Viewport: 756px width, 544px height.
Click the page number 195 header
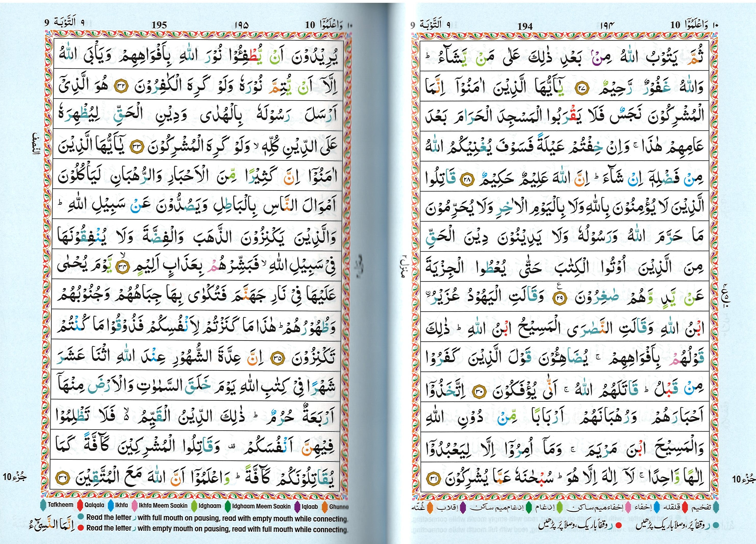(x=159, y=25)
